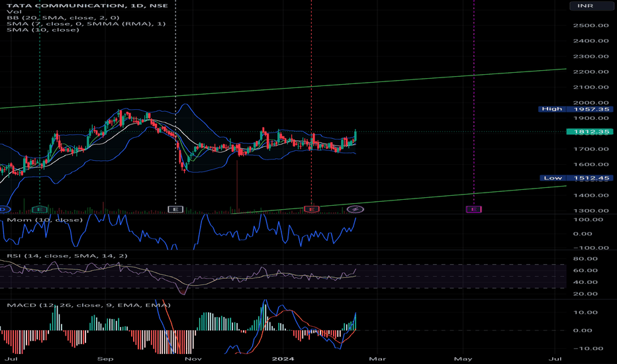Click the 20.00 RSI axis value
Screen dimensions: 617x364
tap(586, 294)
